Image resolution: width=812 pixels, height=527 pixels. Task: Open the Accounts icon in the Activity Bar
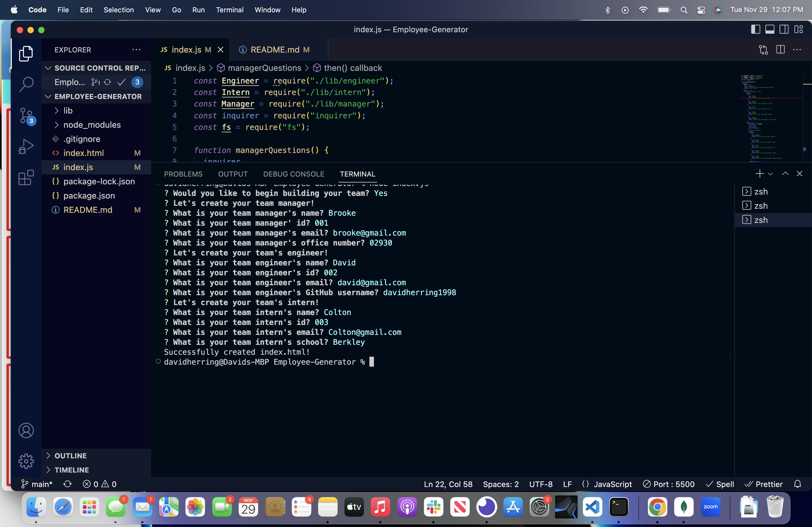tap(26, 430)
